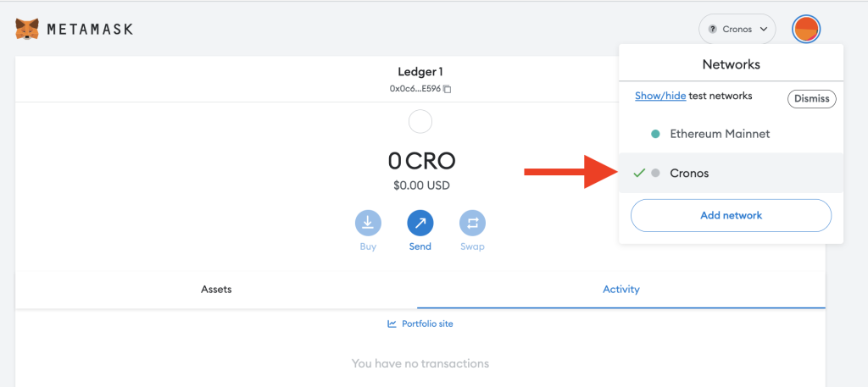868x387 pixels.
Task: Open the Portfolio site link
Action: (426, 323)
